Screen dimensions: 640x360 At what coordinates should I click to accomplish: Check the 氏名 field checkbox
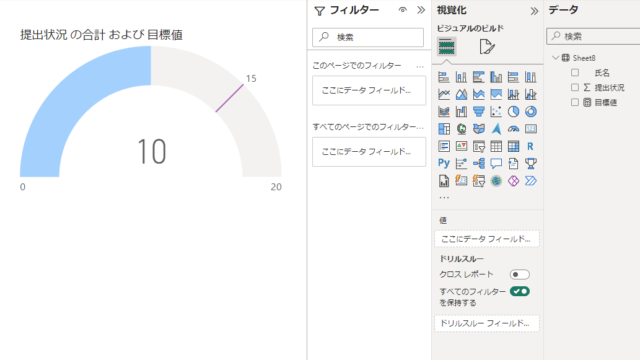[575, 73]
